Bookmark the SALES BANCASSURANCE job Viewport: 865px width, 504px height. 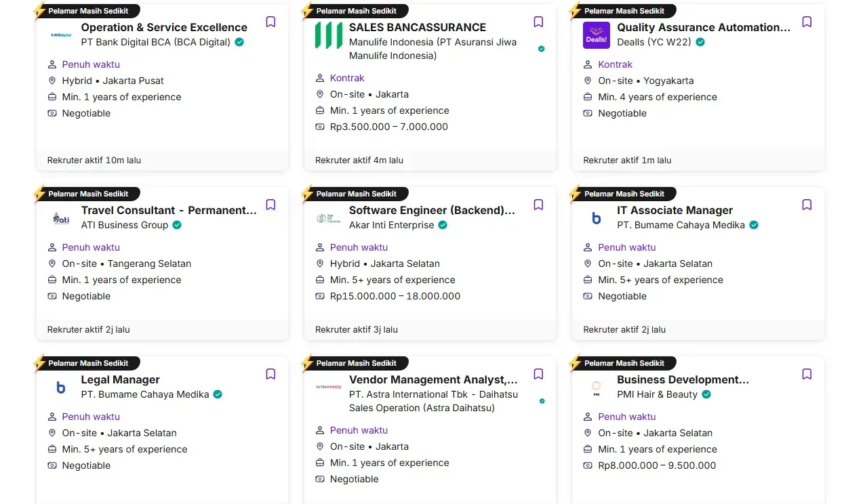click(x=538, y=22)
